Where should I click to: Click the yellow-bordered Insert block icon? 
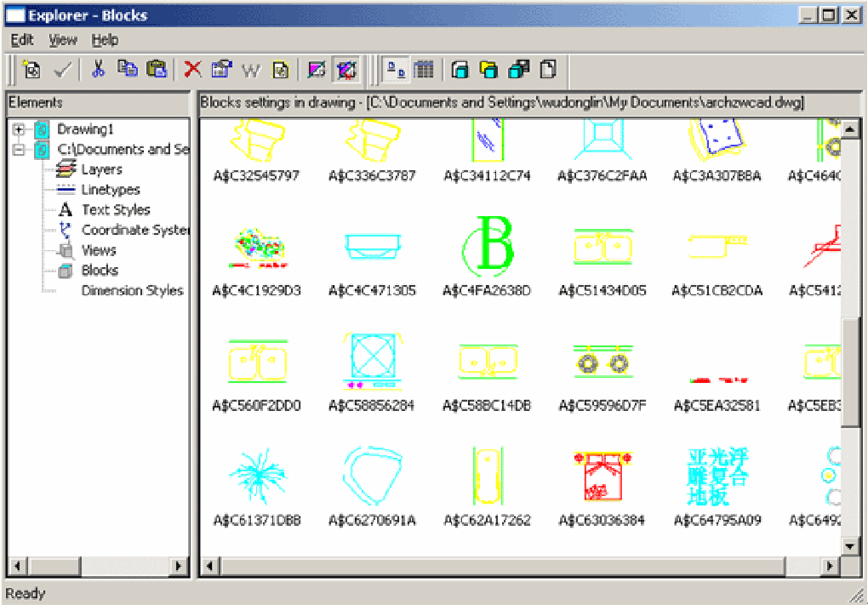tap(281, 71)
